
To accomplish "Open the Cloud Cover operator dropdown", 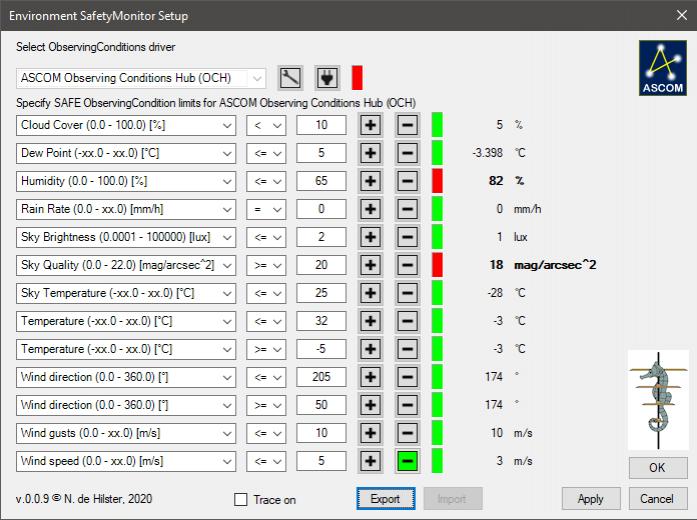I will pos(266,125).
